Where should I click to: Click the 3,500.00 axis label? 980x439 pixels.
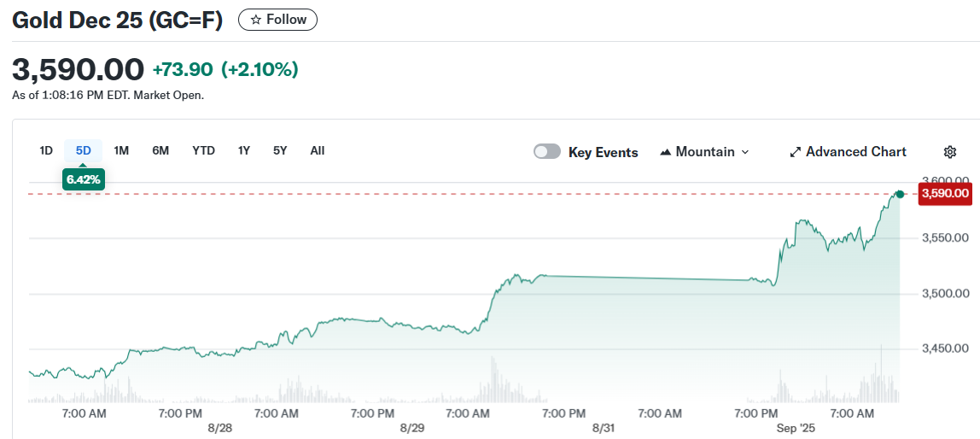(946, 293)
